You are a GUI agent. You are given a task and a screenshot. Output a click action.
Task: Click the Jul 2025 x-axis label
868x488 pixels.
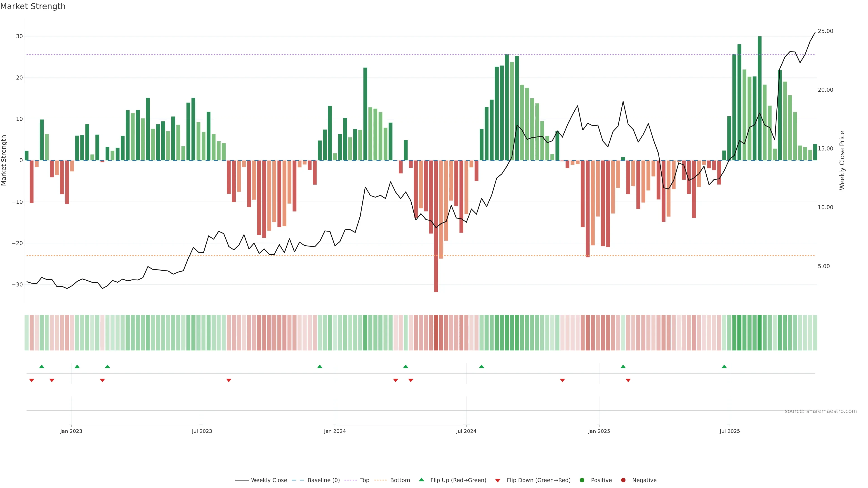tap(729, 431)
